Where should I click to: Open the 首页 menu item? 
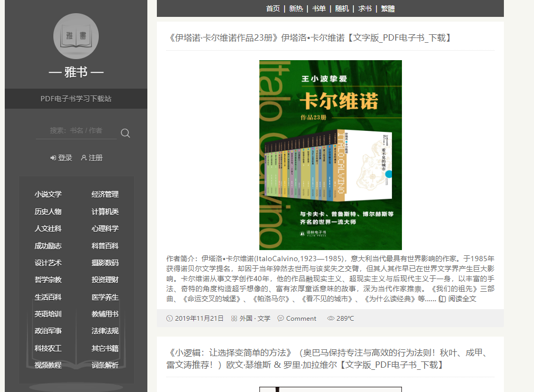pyautogui.click(x=273, y=8)
